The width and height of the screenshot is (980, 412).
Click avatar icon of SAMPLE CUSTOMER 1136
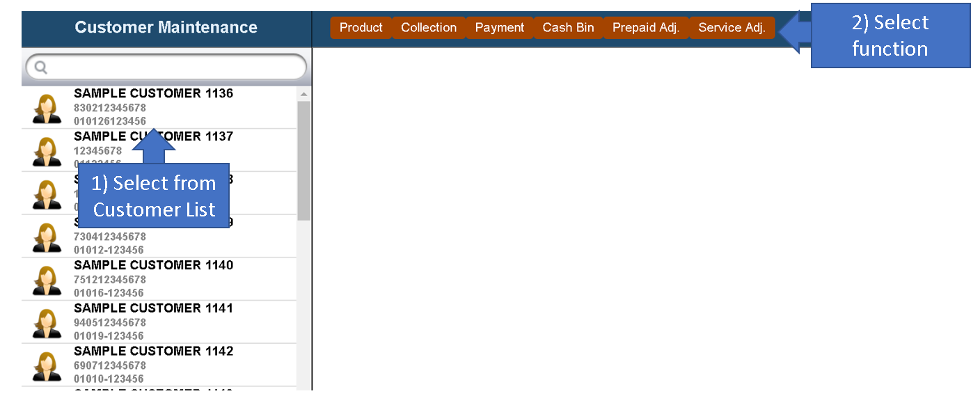[47, 109]
